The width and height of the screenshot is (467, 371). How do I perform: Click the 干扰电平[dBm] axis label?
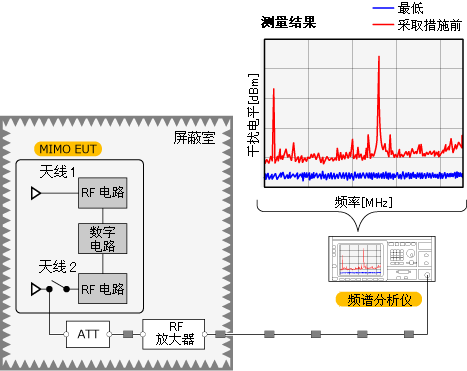tap(253, 115)
